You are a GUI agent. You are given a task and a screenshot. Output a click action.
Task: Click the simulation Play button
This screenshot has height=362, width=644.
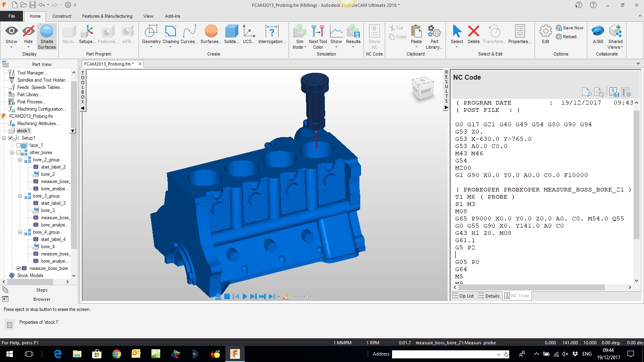click(245, 296)
